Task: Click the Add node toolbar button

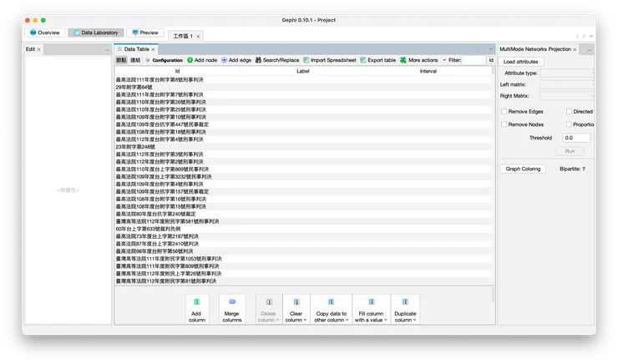Action: pyautogui.click(x=202, y=60)
